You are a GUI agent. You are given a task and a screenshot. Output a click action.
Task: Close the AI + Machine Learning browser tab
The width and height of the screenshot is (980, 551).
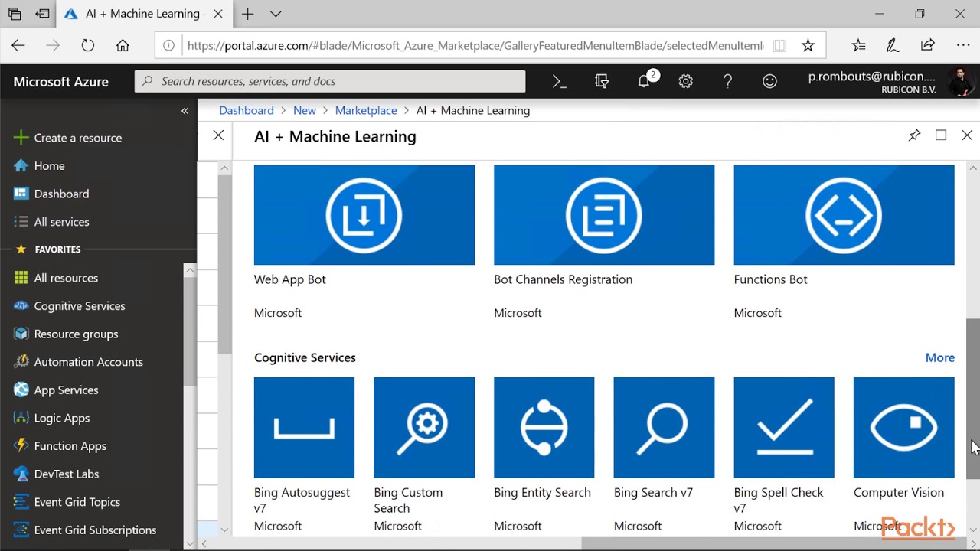[x=217, y=14]
